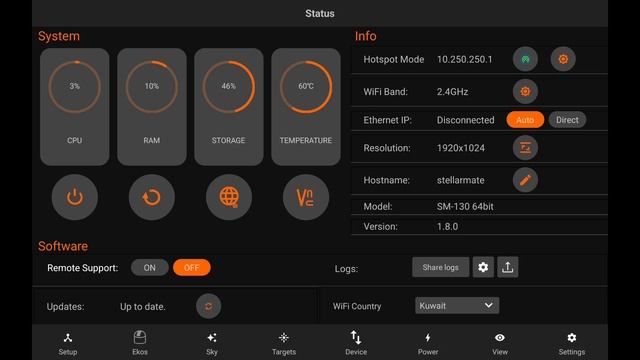Viewport: 640px width, 360px height.
Task: Turn Remote Support ON
Action: click(150, 267)
